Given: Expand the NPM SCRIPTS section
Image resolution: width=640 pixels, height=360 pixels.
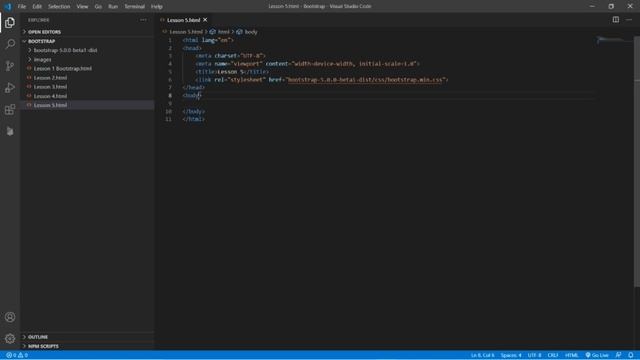Looking at the screenshot, I should tap(88, 346).
